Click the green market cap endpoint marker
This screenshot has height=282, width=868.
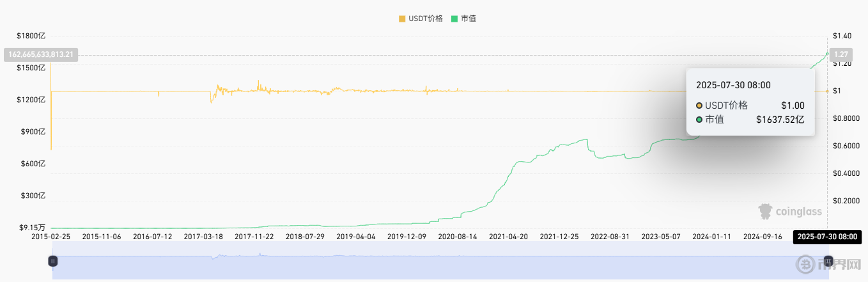[x=827, y=53]
